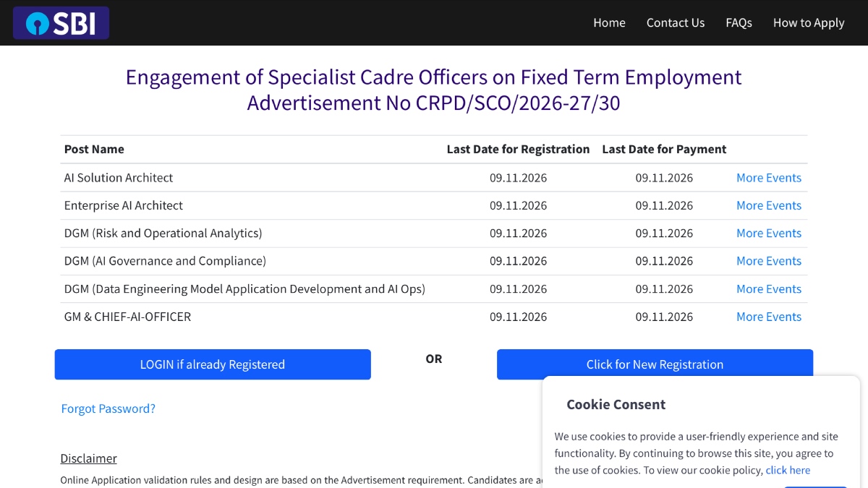Click 'Last Date for Payment' column header
Screen dimensions: 868x488
point(664,149)
